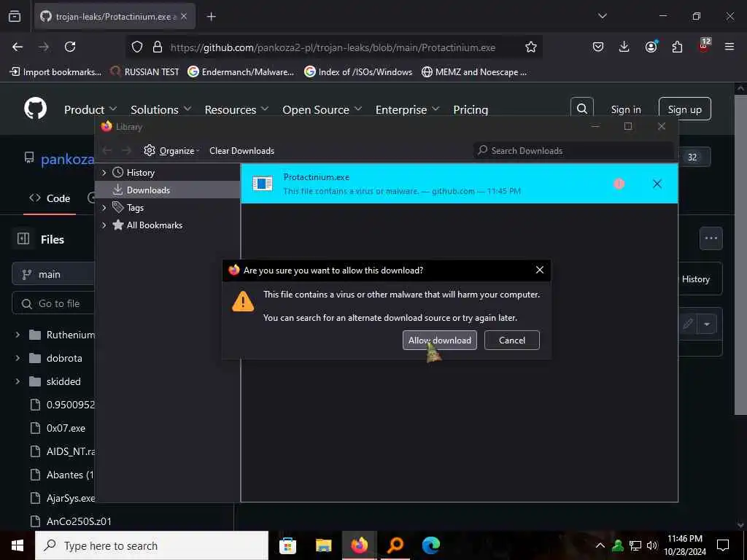Image resolution: width=747 pixels, height=560 pixels.
Task: Click Pricing in GitHub navigation
Action: tap(471, 109)
